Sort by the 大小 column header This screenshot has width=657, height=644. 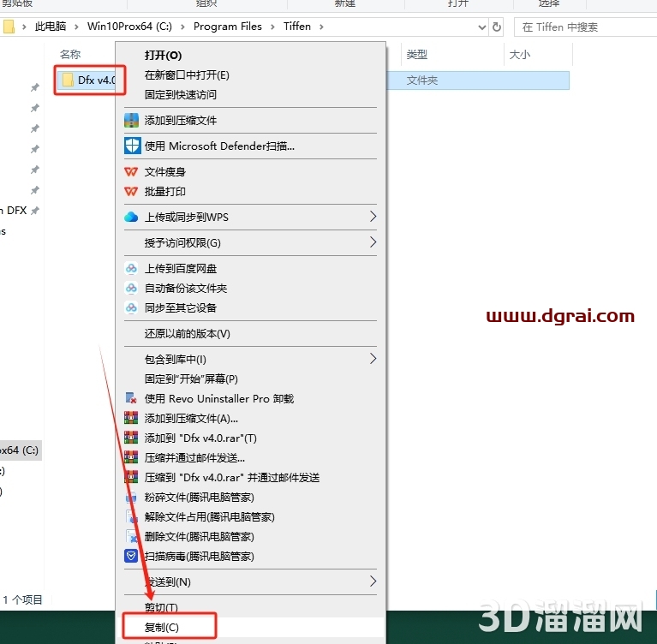[520, 55]
